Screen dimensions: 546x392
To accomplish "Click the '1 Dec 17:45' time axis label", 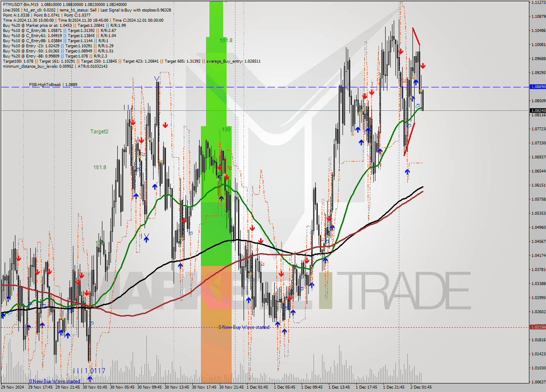I will point(367,387).
